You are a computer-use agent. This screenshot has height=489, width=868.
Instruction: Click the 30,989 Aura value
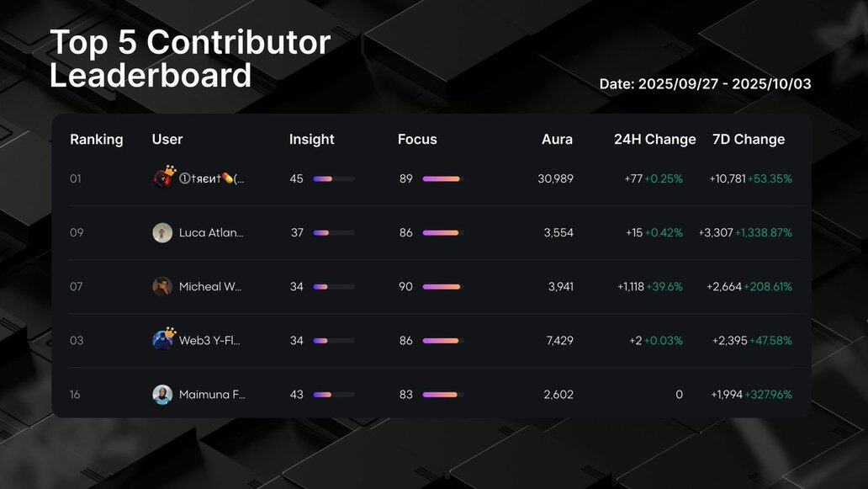pos(555,179)
